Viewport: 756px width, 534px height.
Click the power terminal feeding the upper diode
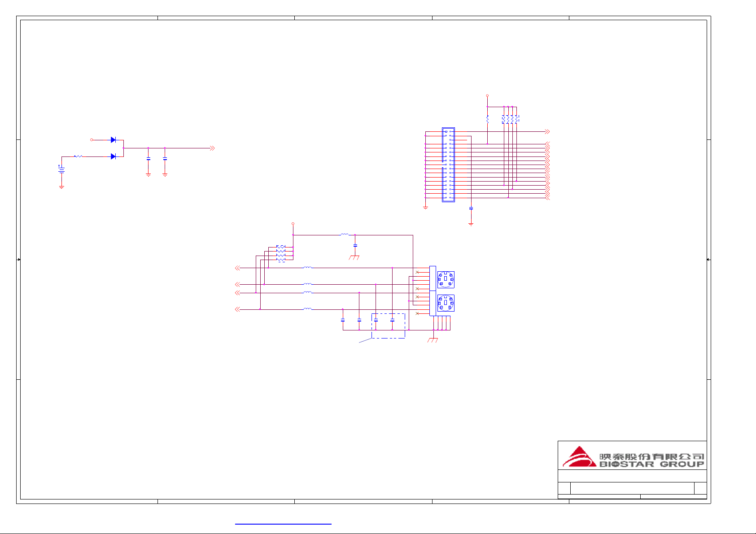[x=92, y=140]
